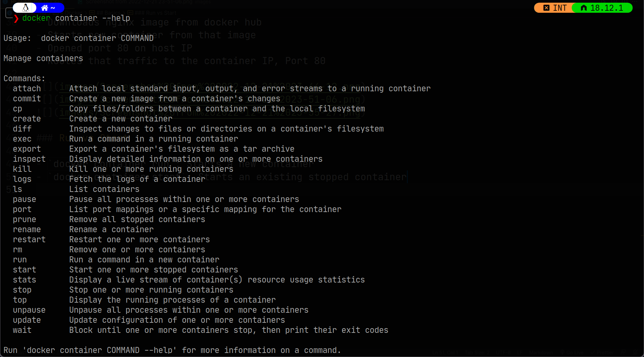Image resolution: width=644 pixels, height=357 pixels.
Task: Click the home icon in blue prompt segment
Action: [x=44, y=8]
